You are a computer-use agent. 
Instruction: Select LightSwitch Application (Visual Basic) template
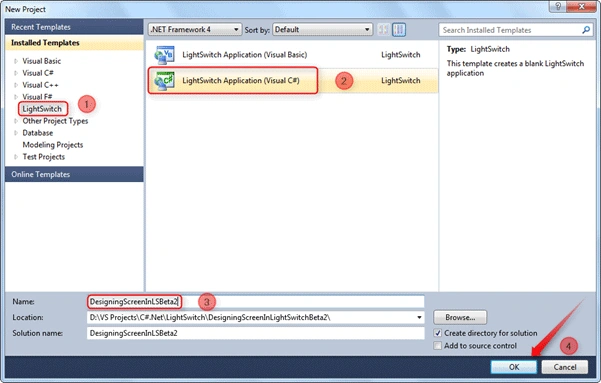[x=292, y=55]
